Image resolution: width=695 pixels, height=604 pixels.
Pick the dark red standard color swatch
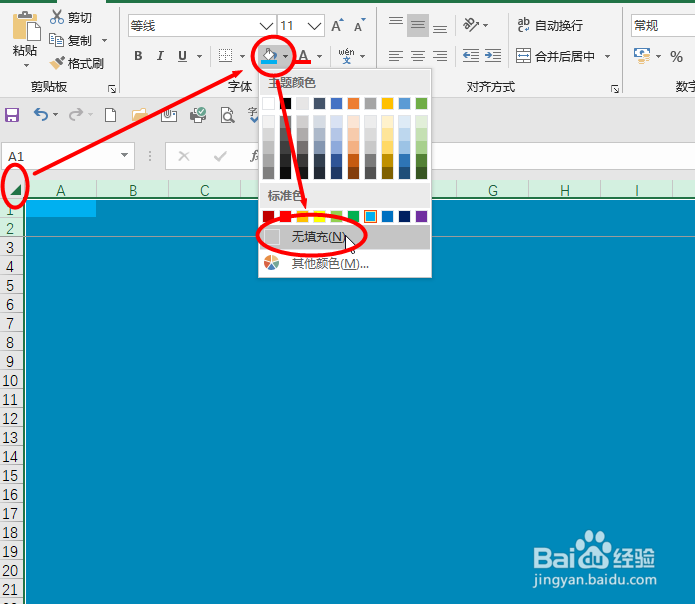click(269, 216)
